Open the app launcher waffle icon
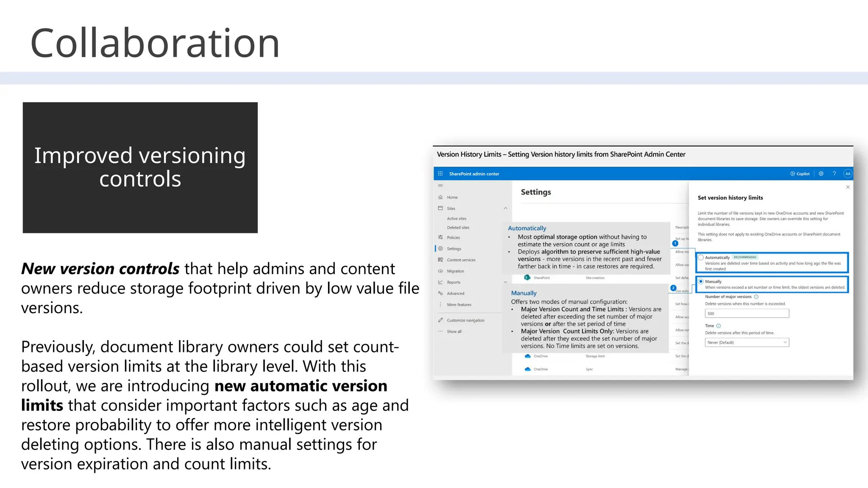This screenshot has height=488, width=868. 440,174
